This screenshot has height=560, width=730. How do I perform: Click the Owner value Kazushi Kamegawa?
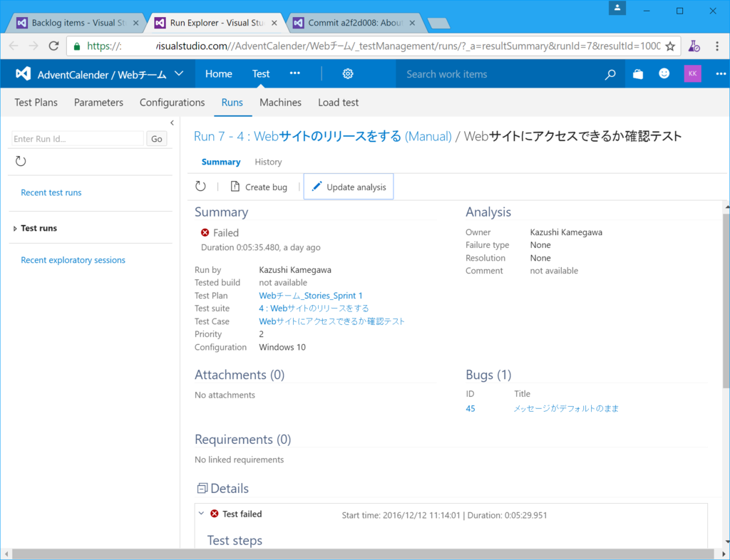pos(565,232)
